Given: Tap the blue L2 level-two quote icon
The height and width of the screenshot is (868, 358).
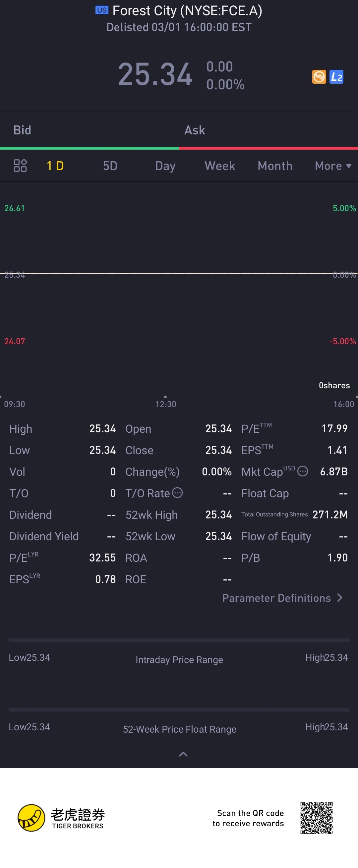Looking at the screenshot, I should 336,77.
